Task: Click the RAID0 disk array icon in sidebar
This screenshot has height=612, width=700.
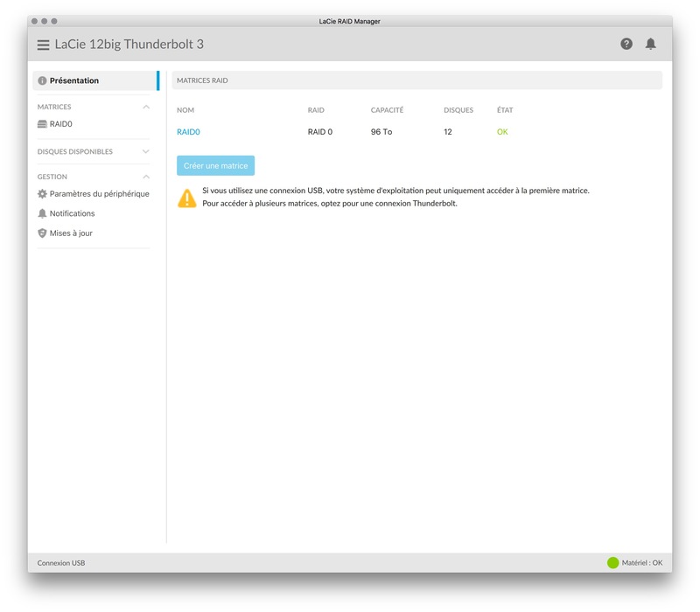Action: click(42, 124)
